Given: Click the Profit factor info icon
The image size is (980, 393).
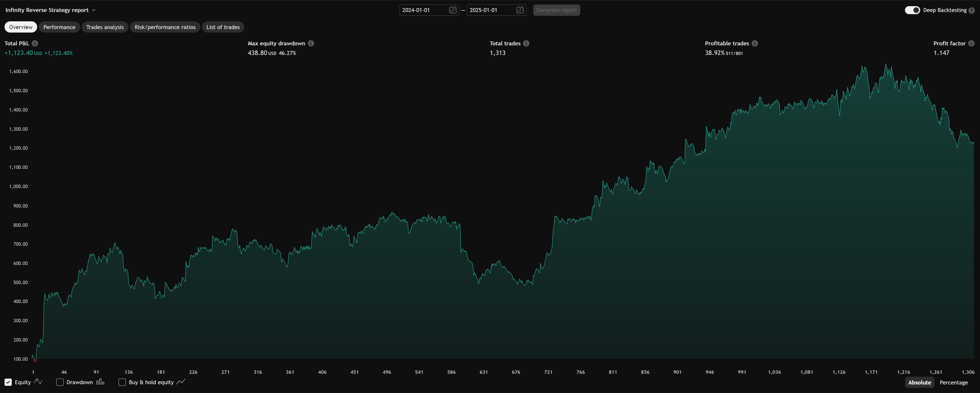Looking at the screenshot, I should pos(974,43).
